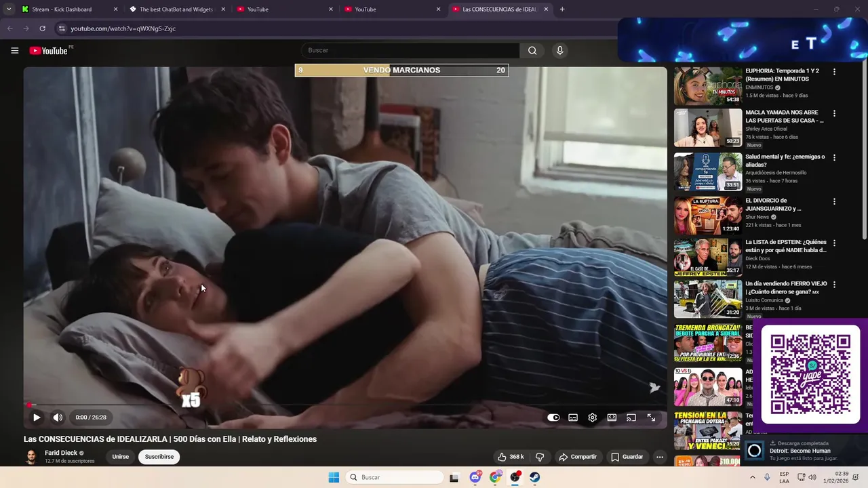Open TENSIÓN EN LA PICHANGA DOTERA thumbnail
The height and width of the screenshot is (488, 868).
[x=707, y=430]
